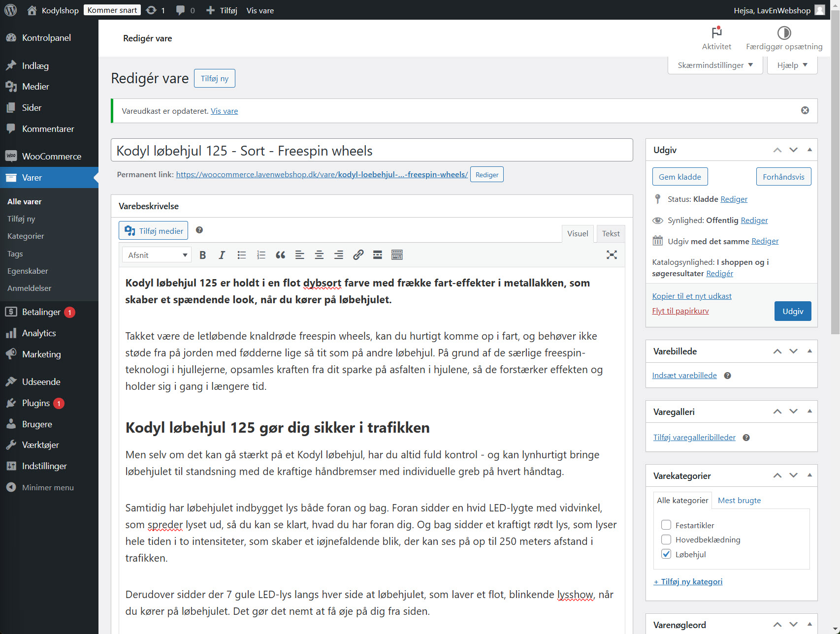Open the insert link tool

coord(358,254)
